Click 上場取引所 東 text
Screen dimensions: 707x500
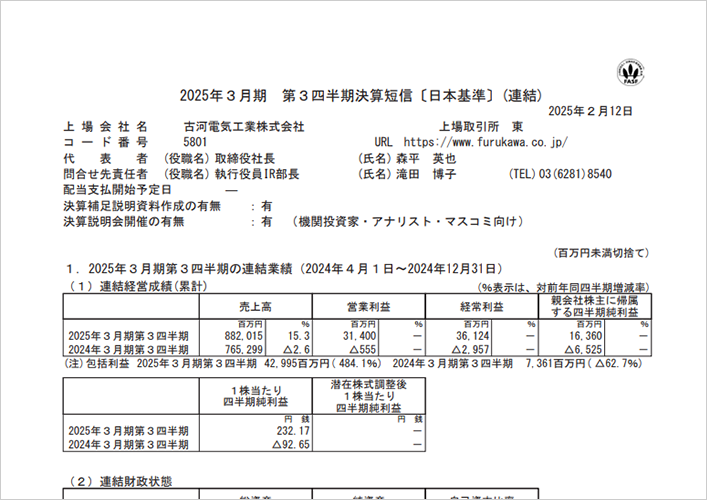(x=481, y=127)
